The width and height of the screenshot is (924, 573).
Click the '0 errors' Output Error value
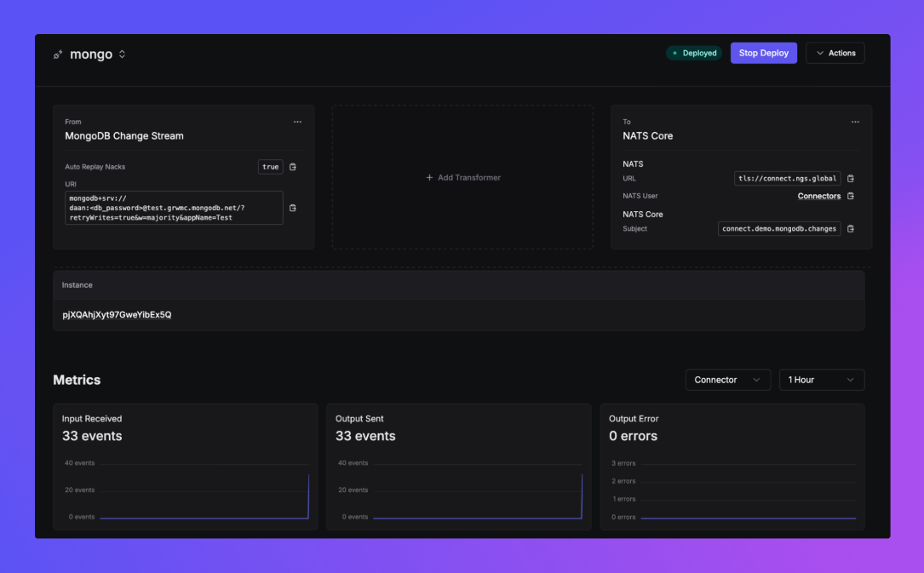click(633, 436)
